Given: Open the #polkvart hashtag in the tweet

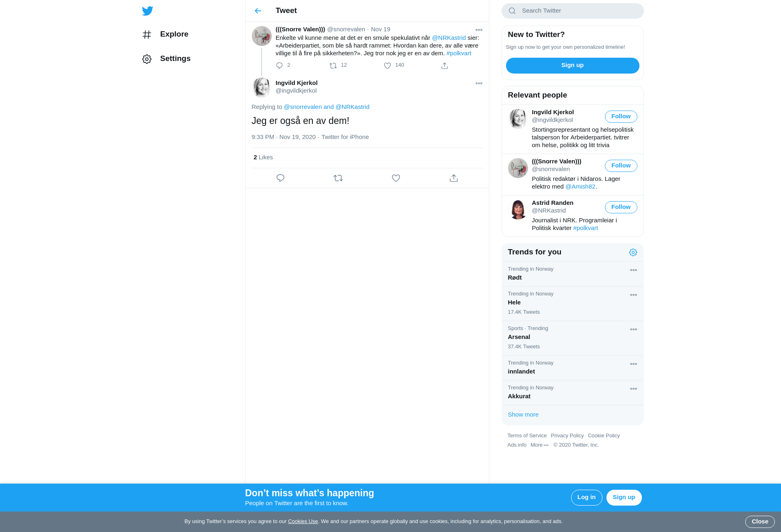Looking at the screenshot, I should point(458,53).
